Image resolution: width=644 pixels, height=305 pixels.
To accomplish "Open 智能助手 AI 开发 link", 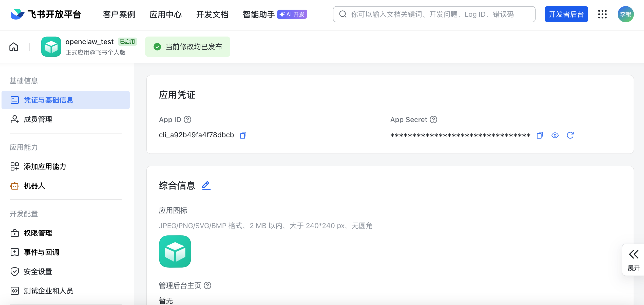I will click(274, 14).
